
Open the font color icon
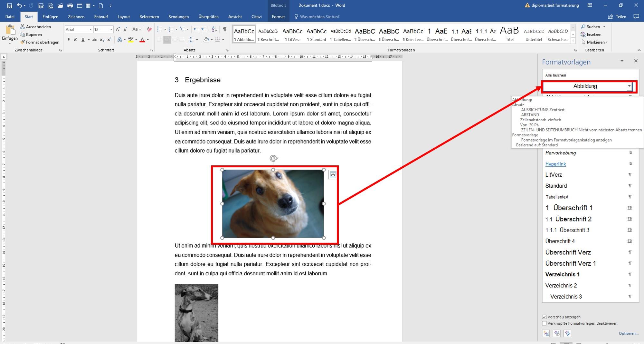coord(143,40)
